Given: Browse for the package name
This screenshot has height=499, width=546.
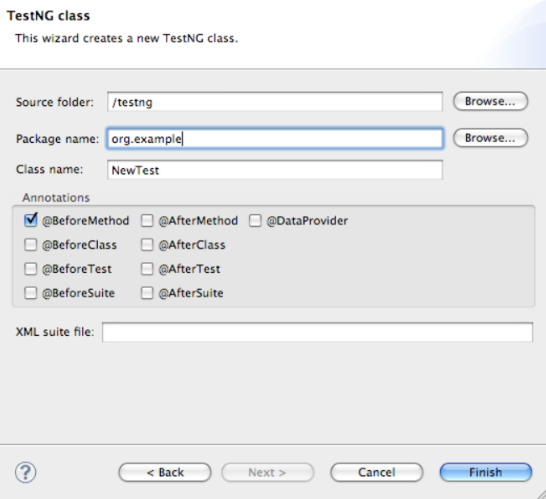Looking at the screenshot, I should (x=490, y=138).
